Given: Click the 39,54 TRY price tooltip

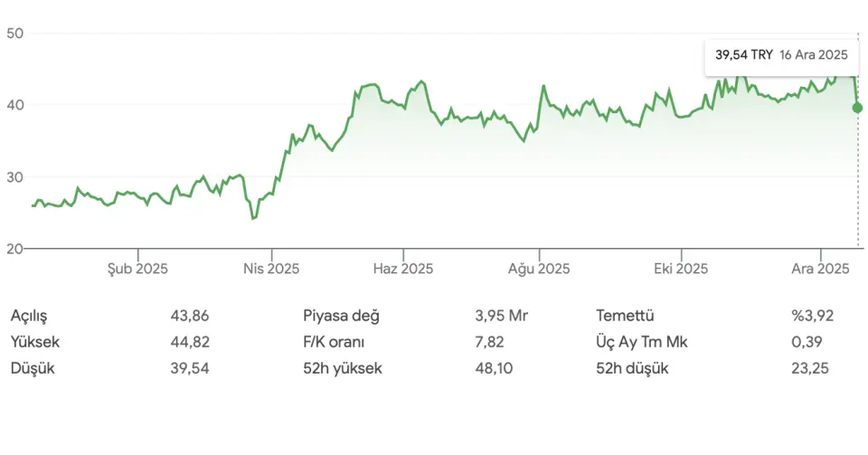Looking at the screenshot, I should tap(781, 55).
